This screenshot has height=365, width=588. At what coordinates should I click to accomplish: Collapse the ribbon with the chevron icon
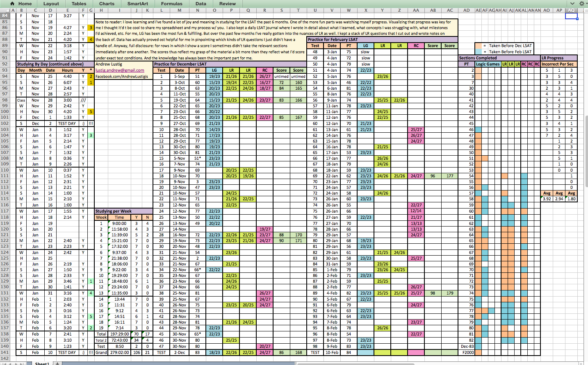[x=572, y=3]
